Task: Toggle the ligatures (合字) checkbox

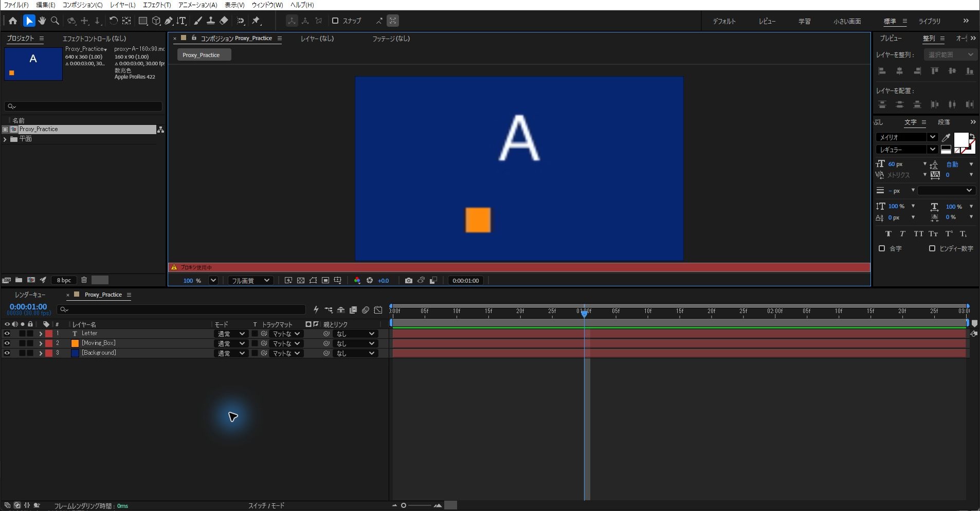Action: point(882,248)
